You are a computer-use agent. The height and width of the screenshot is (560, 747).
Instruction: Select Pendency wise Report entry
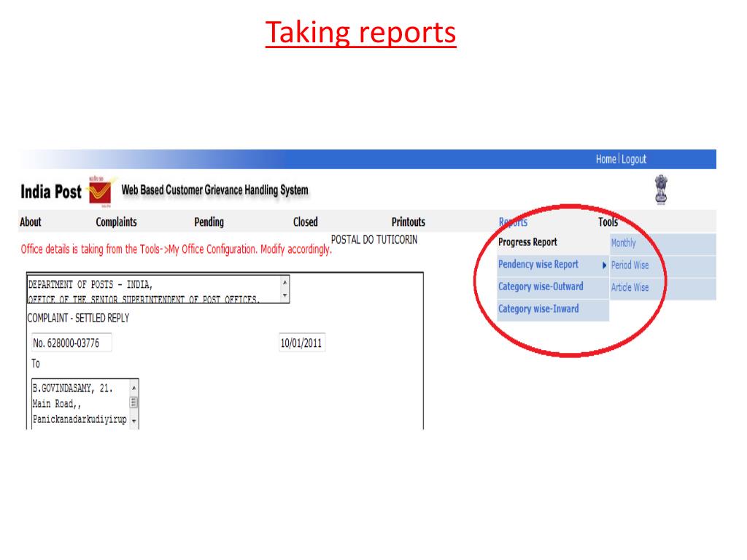pos(553,265)
